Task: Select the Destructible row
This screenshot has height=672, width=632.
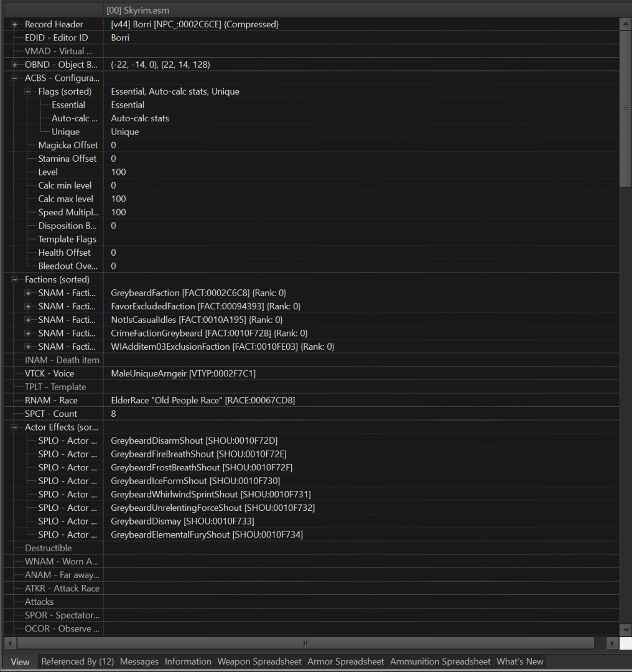Action: click(311, 548)
